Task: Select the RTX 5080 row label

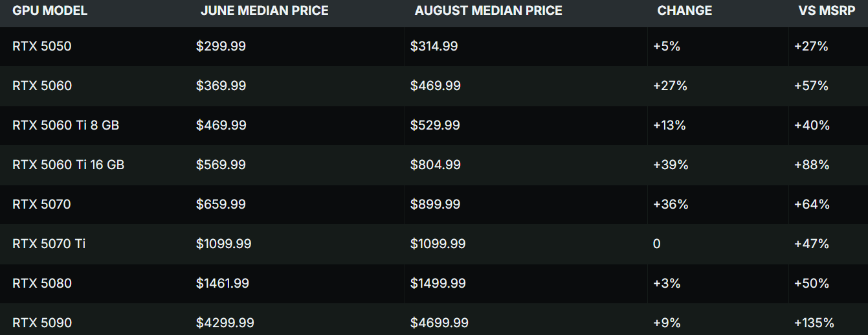Action: [x=42, y=283]
